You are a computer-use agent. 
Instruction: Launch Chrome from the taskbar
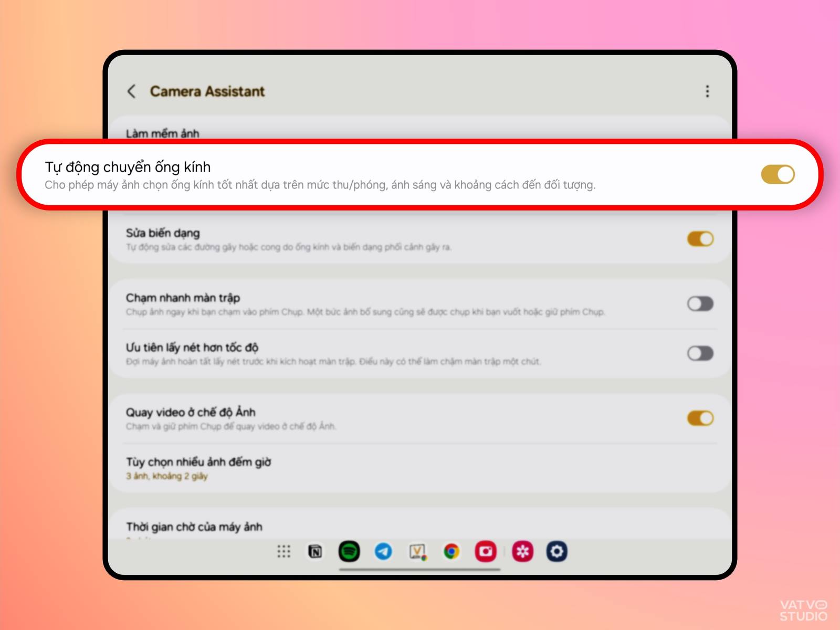coord(451,551)
